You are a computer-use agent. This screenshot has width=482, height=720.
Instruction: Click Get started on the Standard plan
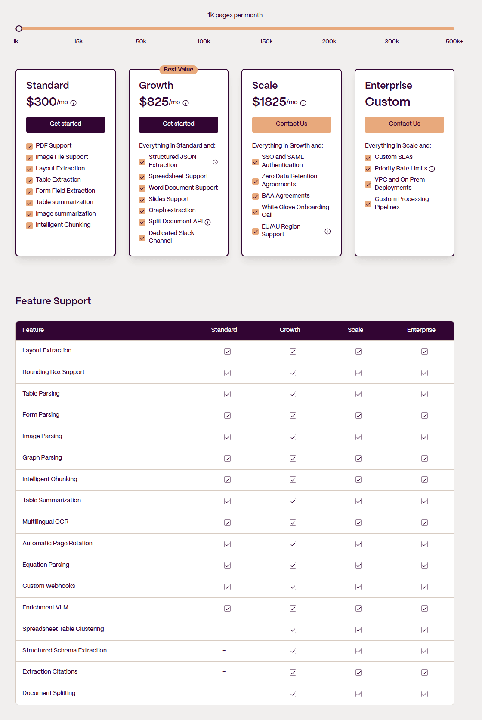pyautogui.click(x=66, y=124)
